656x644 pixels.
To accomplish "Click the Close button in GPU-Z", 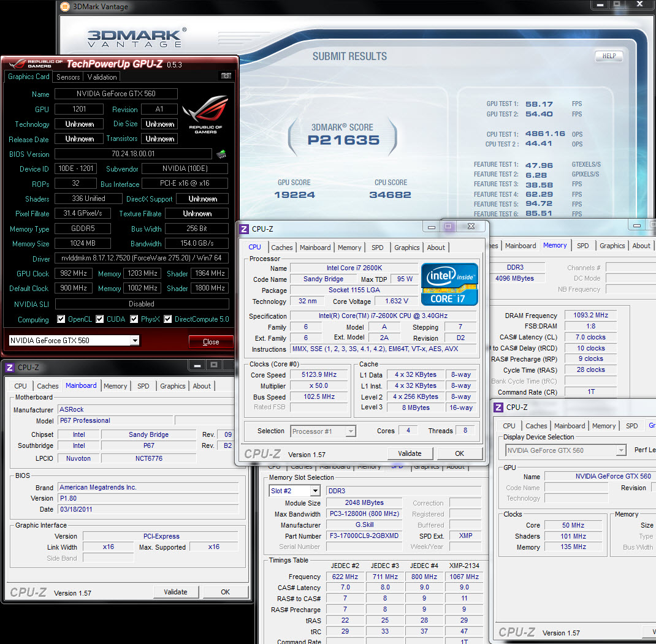I will pos(211,342).
